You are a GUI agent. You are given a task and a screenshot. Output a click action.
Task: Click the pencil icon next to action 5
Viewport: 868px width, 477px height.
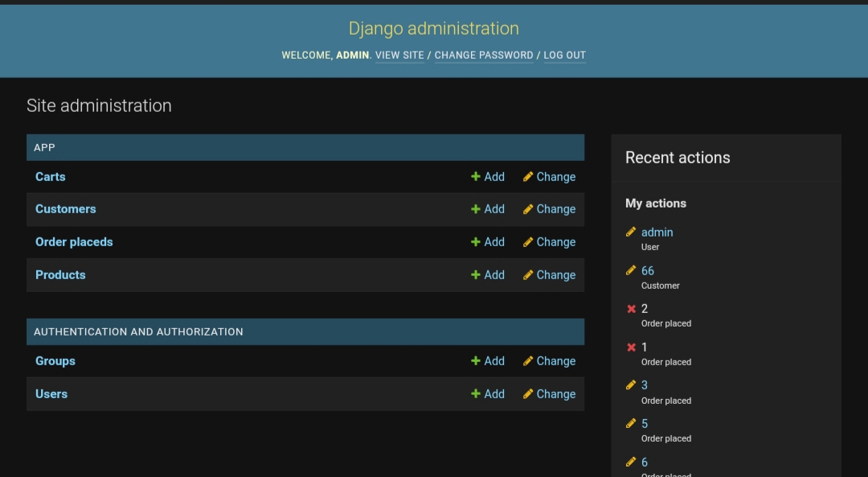point(631,423)
